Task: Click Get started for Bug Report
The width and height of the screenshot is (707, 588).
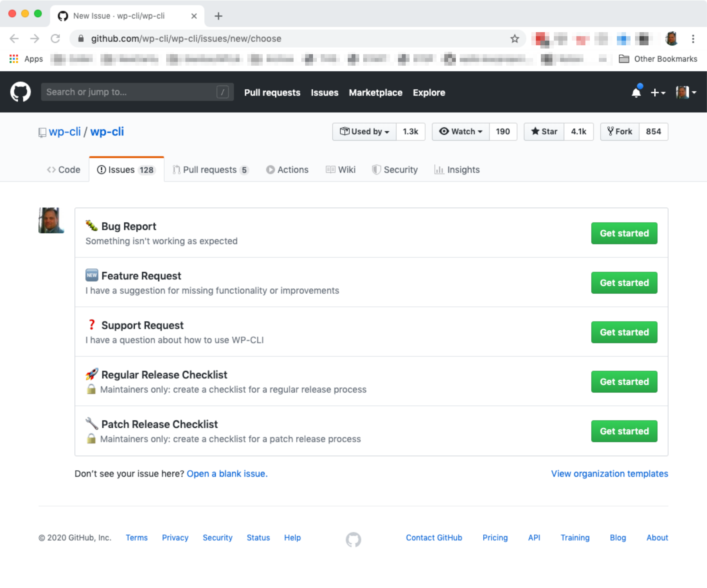Action: coord(624,233)
